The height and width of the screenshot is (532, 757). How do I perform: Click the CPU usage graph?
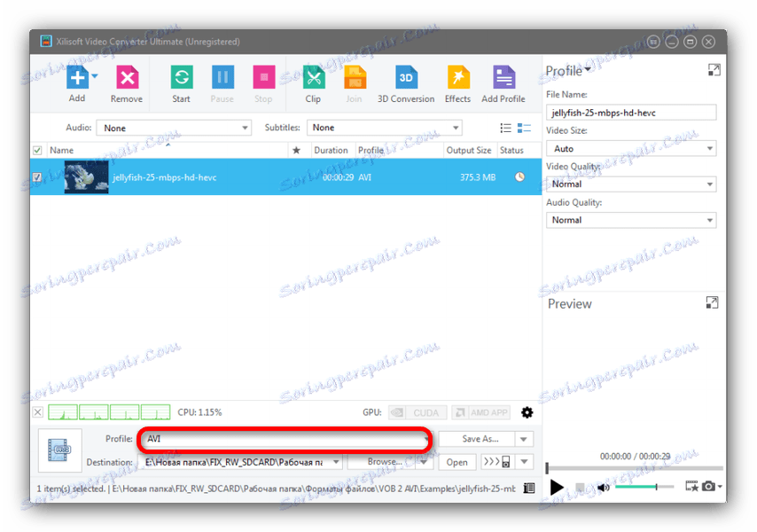point(109,412)
